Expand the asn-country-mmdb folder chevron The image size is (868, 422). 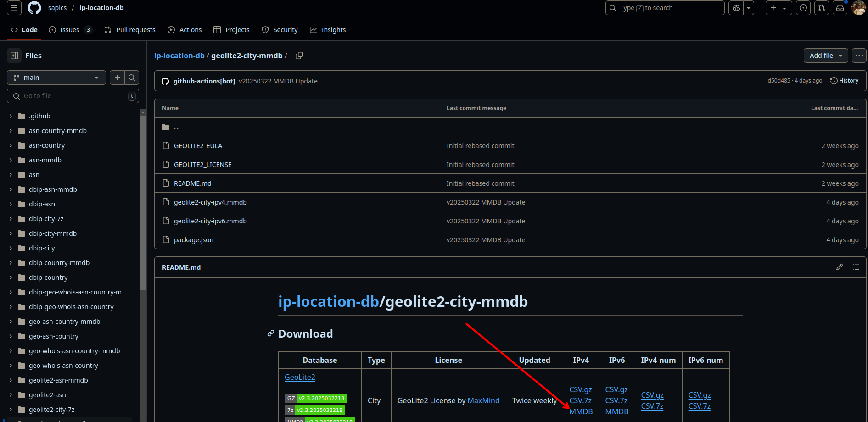(11, 131)
